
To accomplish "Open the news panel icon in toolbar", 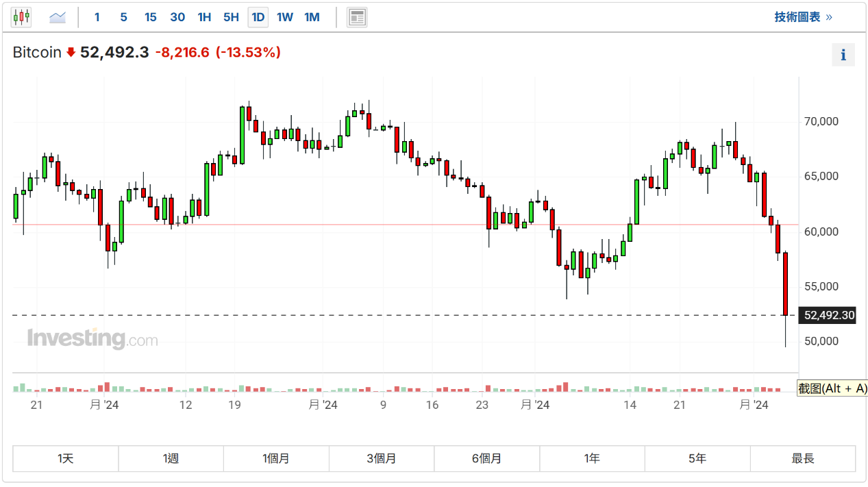I will pyautogui.click(x=356, y=17).
